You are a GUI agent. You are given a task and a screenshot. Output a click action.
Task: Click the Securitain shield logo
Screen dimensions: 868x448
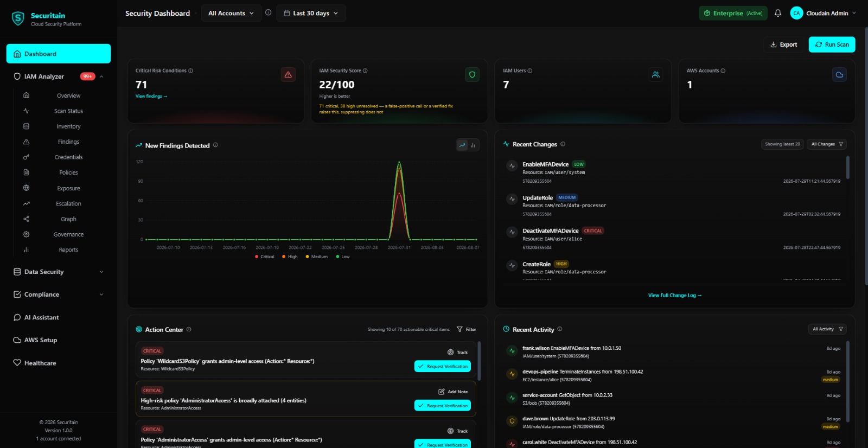click(x=18, y=19)
